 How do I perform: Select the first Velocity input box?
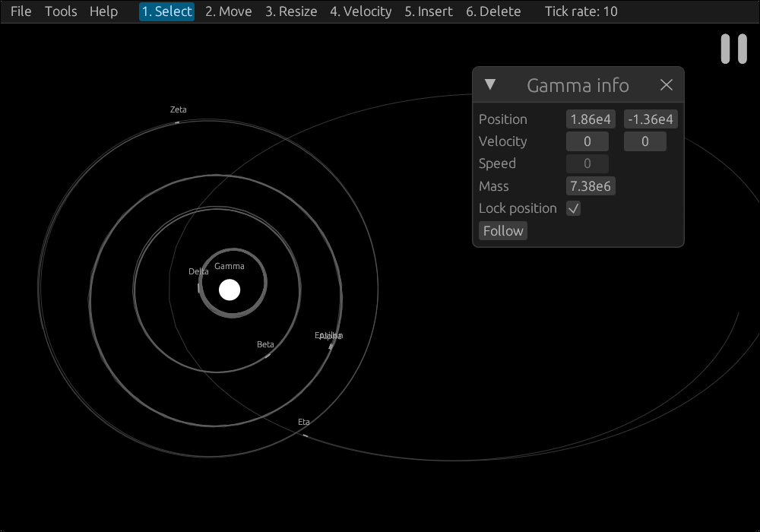[x=587, y=141]
